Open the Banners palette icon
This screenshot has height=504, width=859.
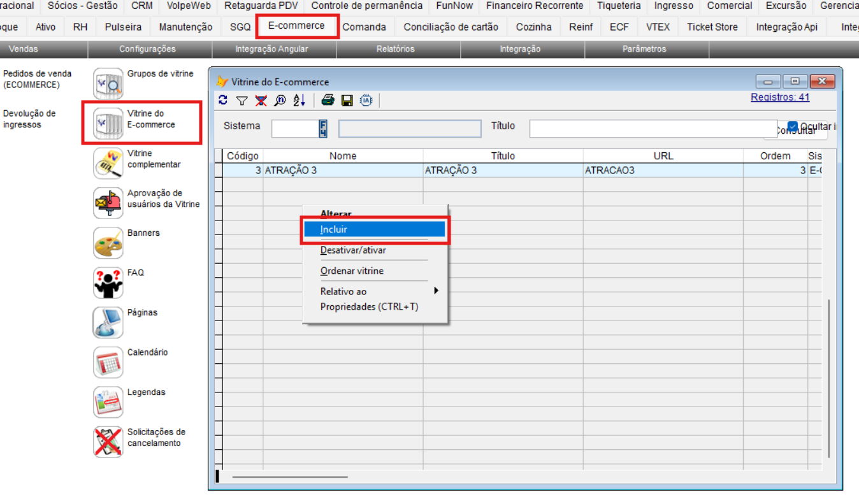[108, 243]
